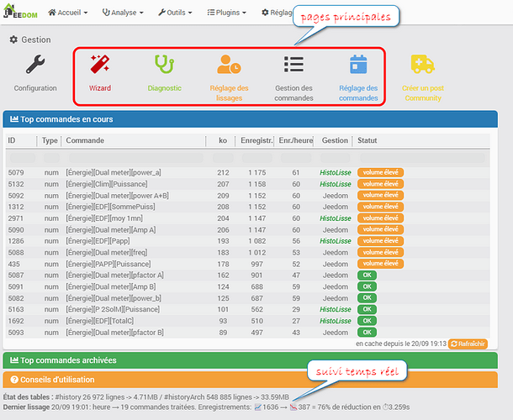Open the Configuration wrench icon

(x=35, y=66)
